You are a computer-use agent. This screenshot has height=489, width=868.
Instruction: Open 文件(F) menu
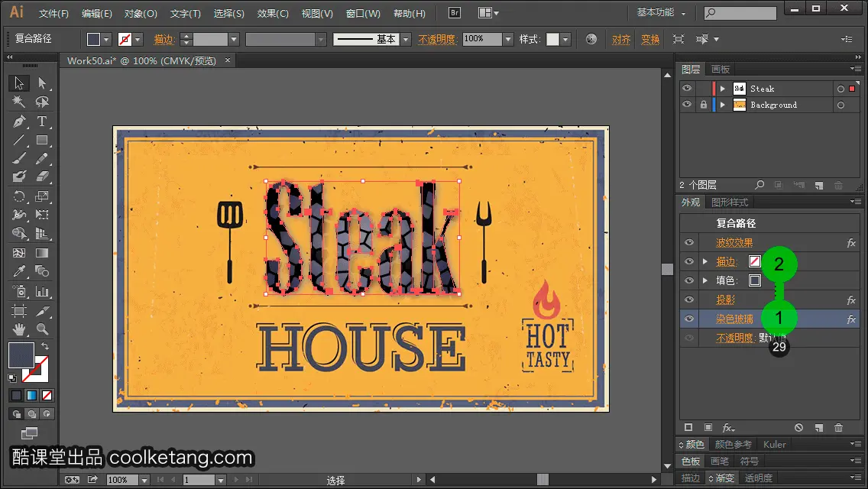click(x=53, y=13)
